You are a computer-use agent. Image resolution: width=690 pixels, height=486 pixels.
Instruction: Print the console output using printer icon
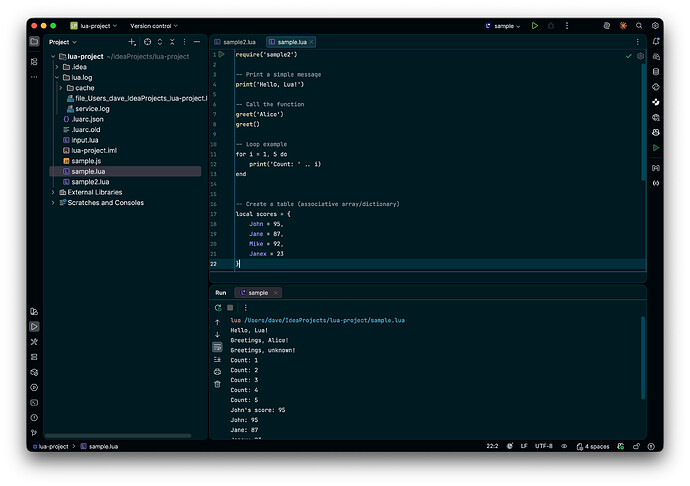tap(217, 372)
